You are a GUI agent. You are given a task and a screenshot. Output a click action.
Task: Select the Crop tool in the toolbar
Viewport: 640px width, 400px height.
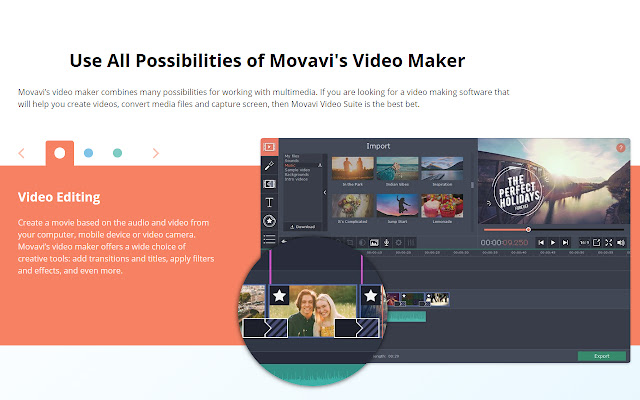click(350, 242)
